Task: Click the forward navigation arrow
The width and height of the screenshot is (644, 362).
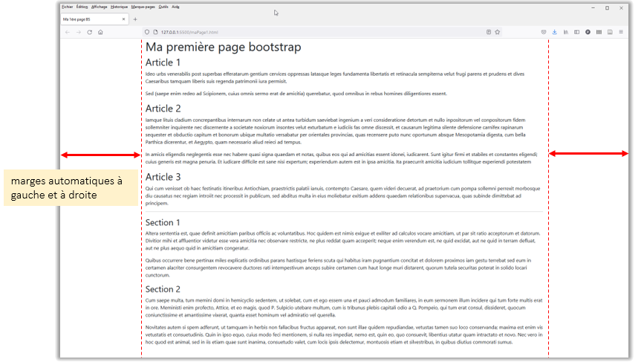Action: coord(78,32)
